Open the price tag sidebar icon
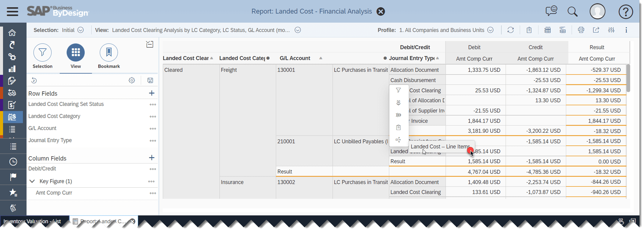This screenshot has height=232, width=644. tap(13, 208)
